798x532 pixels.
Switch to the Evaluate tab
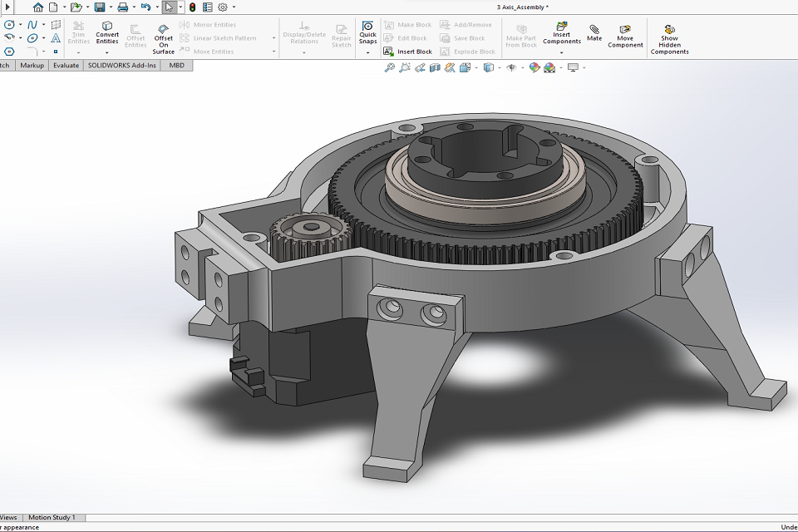tap(66, 65)
